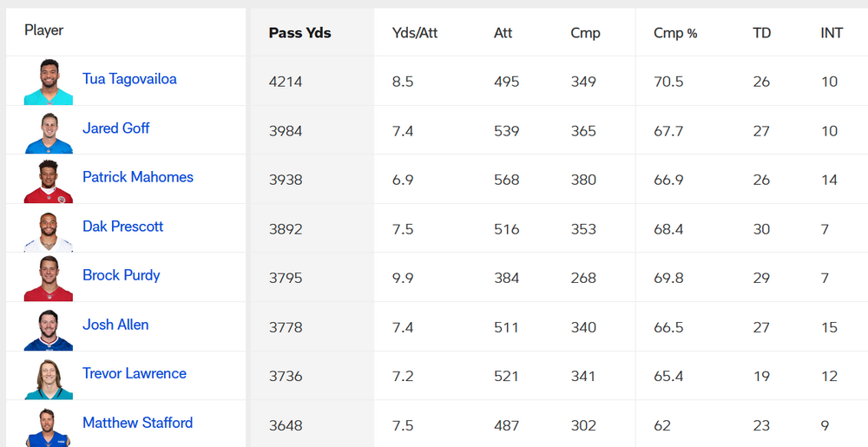
Task: Go to Brock Purdy's profile link
Action: point(122,275)
